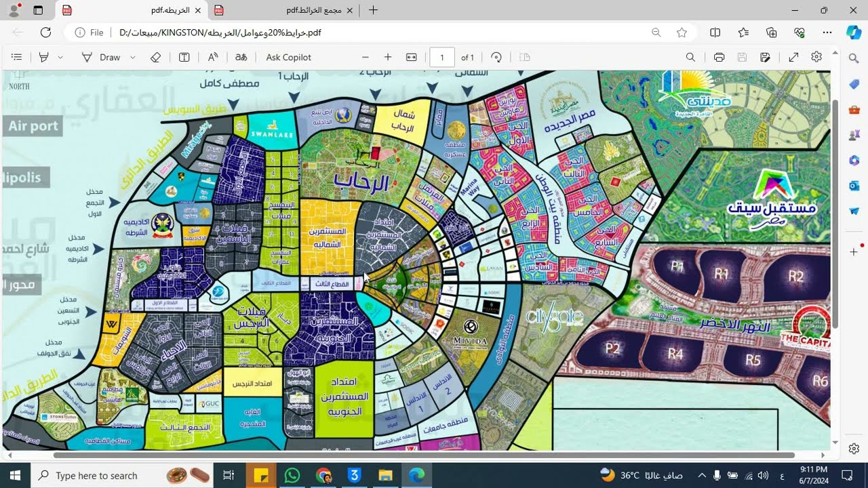Open Edge sidebar search
The image size is (868, 488).
coord(854,59)
